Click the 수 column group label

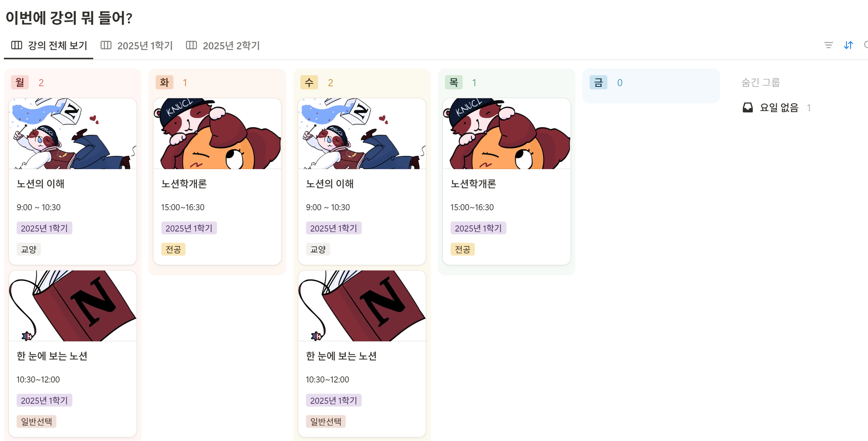pyautogui.click(x=309, y=82)
